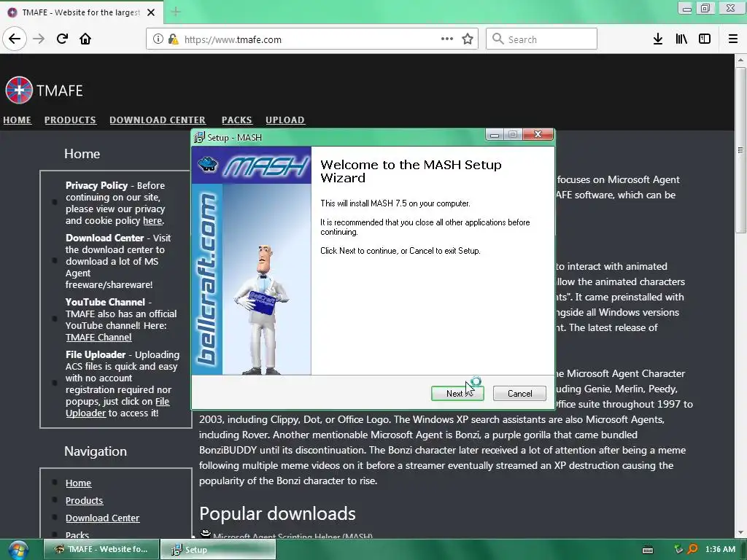Click the Windows Start orb
The image size is (747, 560).
[x=18, y=550]
